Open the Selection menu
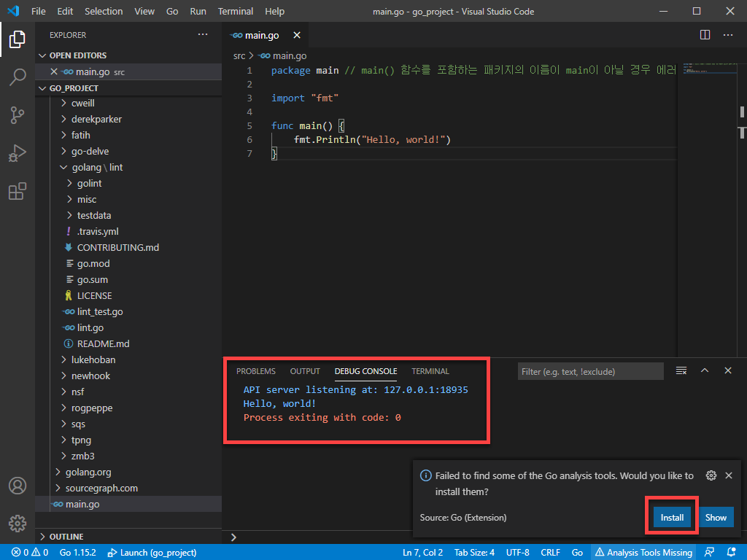The height and width of the screenshot is (560, 747). pos(104,11)
